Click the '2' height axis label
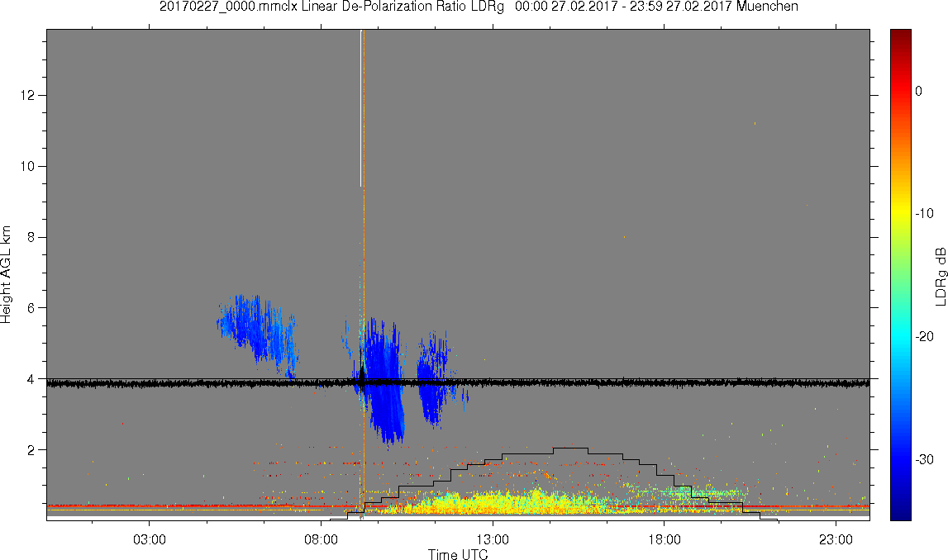948x560 pixels. [31, 450]
